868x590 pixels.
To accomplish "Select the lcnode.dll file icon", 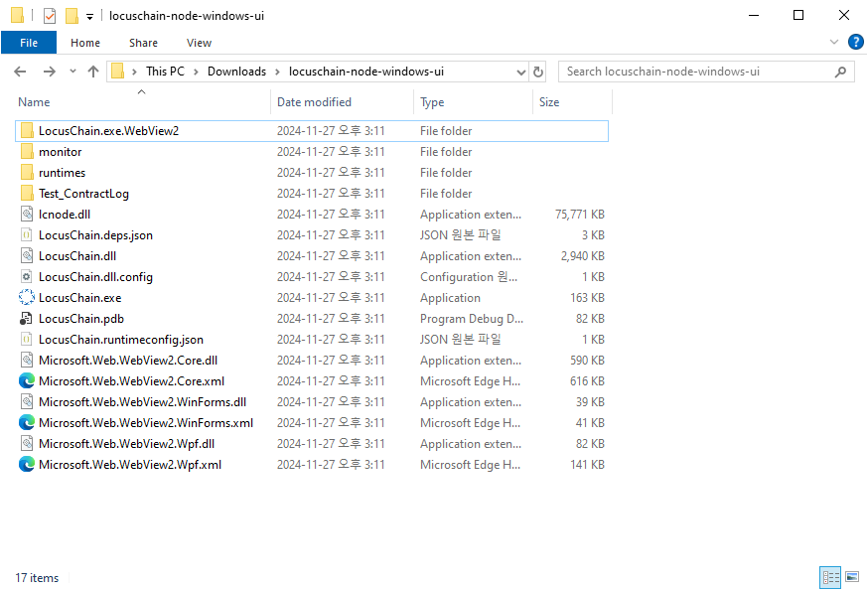I will (27, 215).
